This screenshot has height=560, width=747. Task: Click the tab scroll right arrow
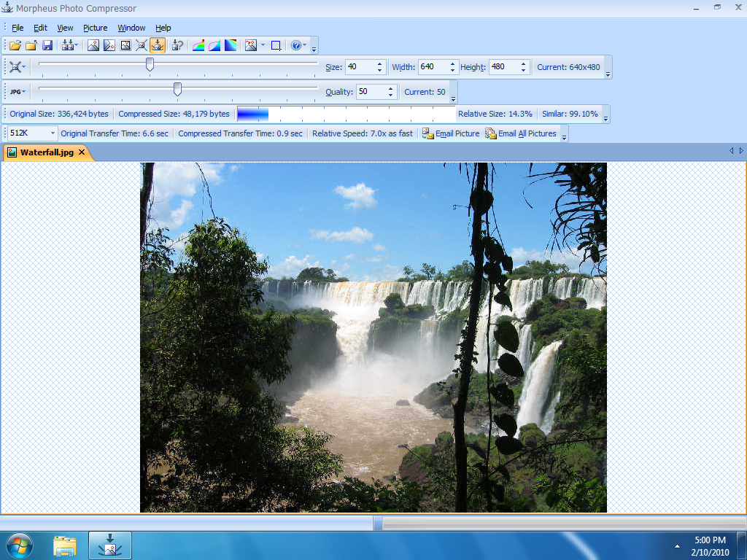[741, 150]
